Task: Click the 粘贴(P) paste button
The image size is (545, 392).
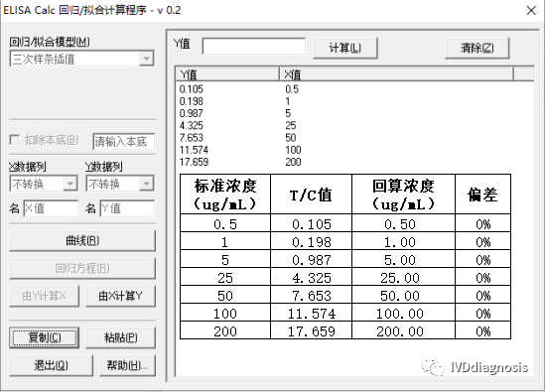Action: tap(120, 337)
